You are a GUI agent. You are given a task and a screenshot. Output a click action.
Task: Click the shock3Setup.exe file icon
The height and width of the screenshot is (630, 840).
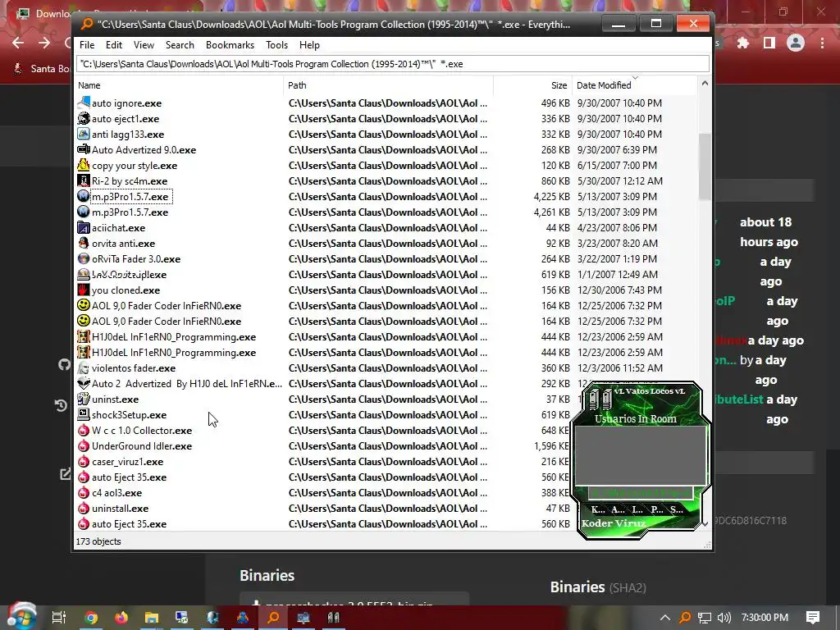84,414
